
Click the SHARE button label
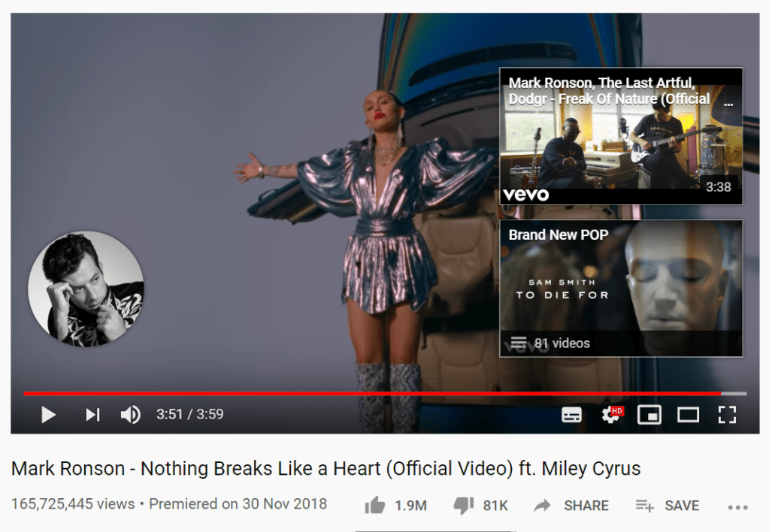pyautogui.click(x=586, y=506)
